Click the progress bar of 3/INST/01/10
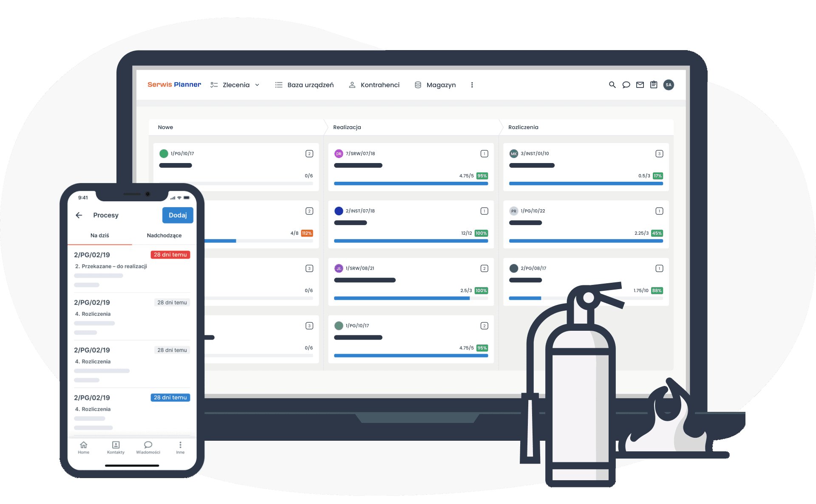 pyautogui.click(x=586, y=184)
